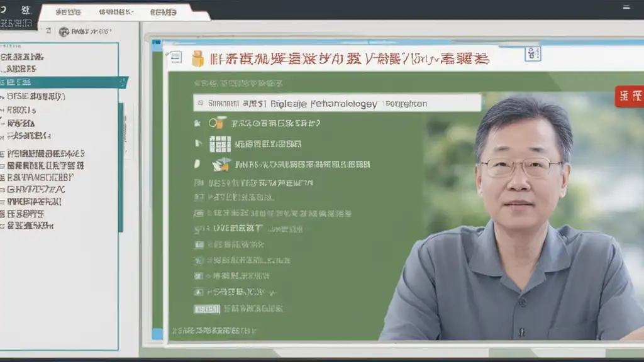This screenshot has height=362, width=644.
Task: Click the blue square at the green panel's lower-left corner
Action: point(157,334)
